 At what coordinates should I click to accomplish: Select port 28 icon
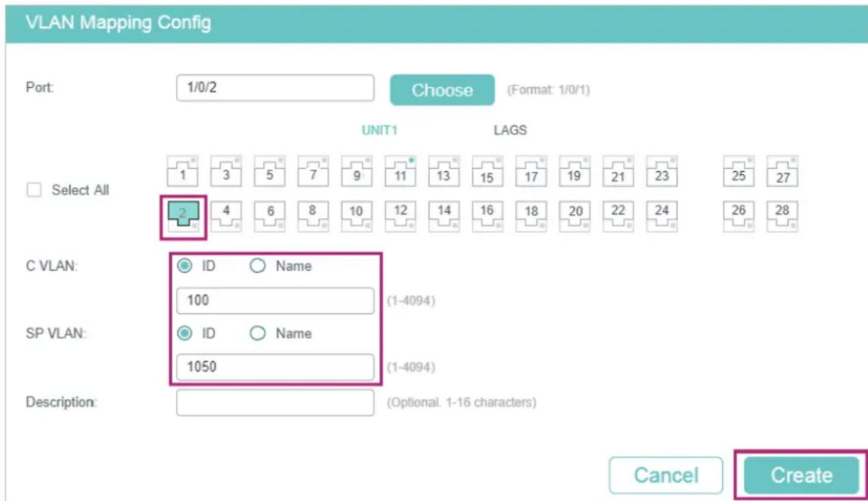coord(783,216)
